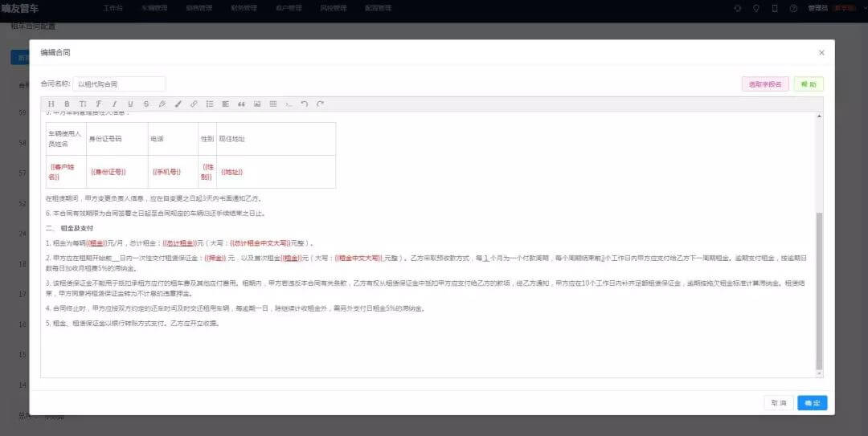The height and width of the screenshot is (436, 868).
Task: Insert a hyperlink with link icon
Action: tap(194, 104)
